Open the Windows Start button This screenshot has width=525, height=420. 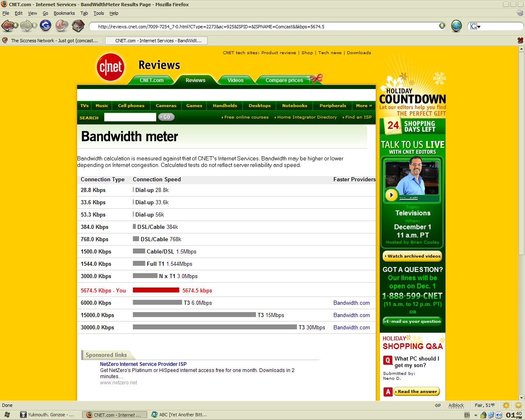pos(7,415)
